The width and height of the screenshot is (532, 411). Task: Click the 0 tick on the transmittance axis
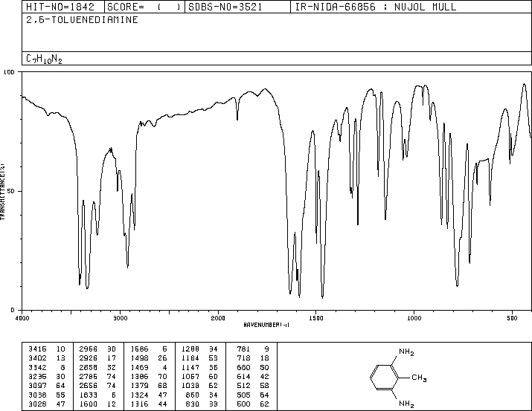point(13,310)
